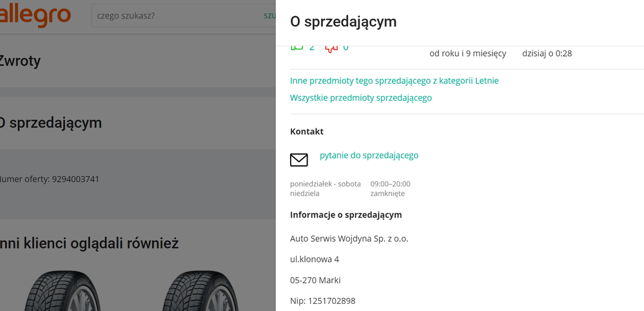Click the Allegro logo
The height and width of the screenshot is (311, 644).
(35, 15)
